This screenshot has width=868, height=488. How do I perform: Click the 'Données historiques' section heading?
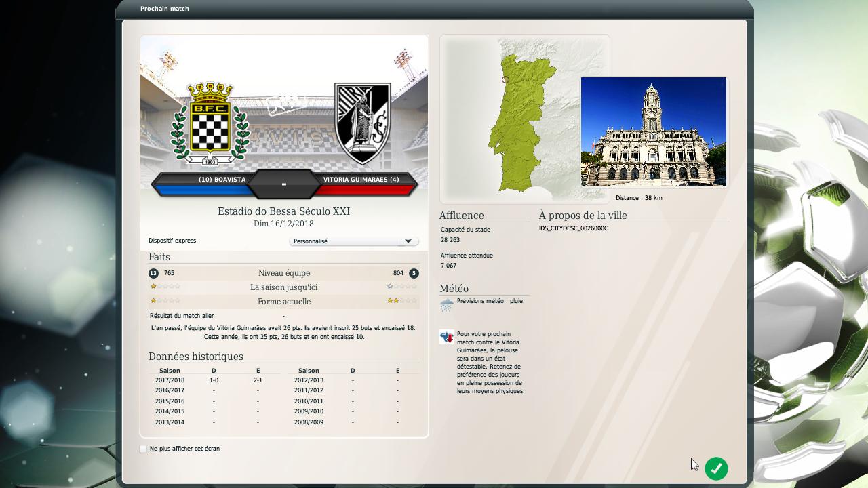(196, 357)
